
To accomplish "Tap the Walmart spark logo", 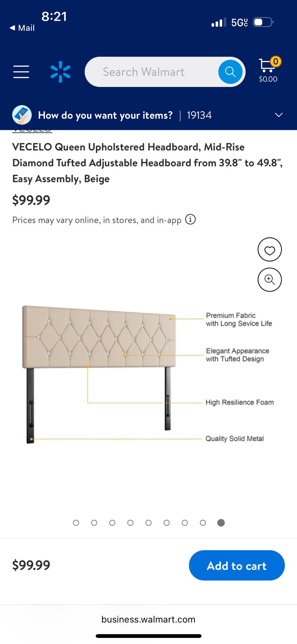I will point(60,72).
